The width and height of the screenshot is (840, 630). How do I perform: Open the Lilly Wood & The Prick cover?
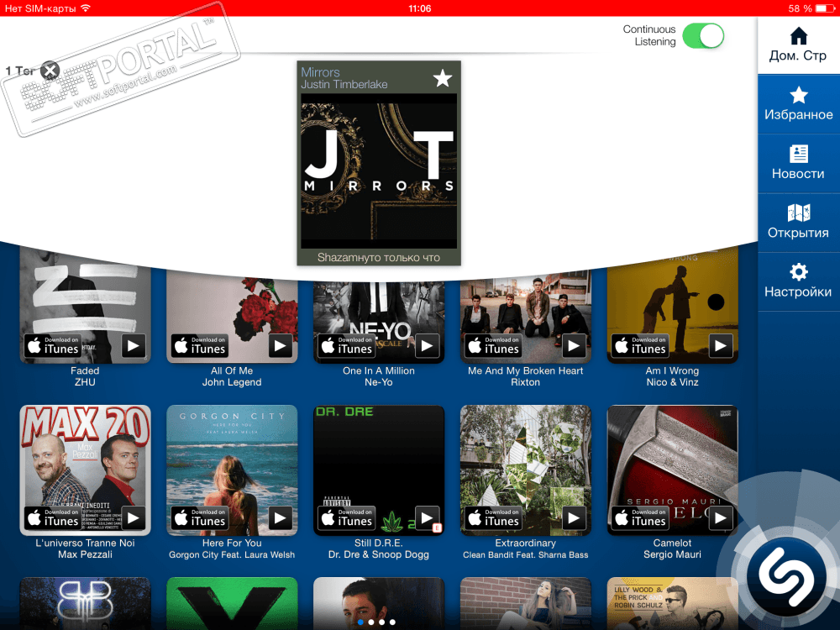coord(672,603)
